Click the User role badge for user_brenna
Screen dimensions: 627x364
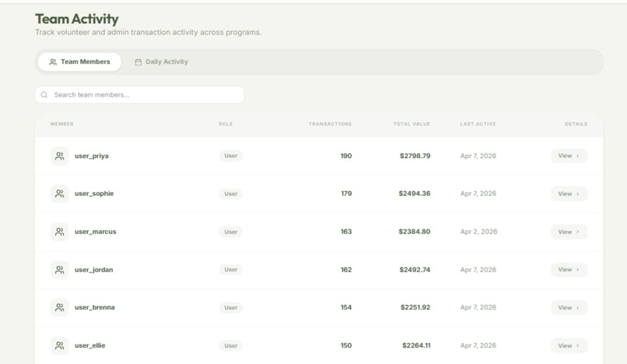coord(231,307)
